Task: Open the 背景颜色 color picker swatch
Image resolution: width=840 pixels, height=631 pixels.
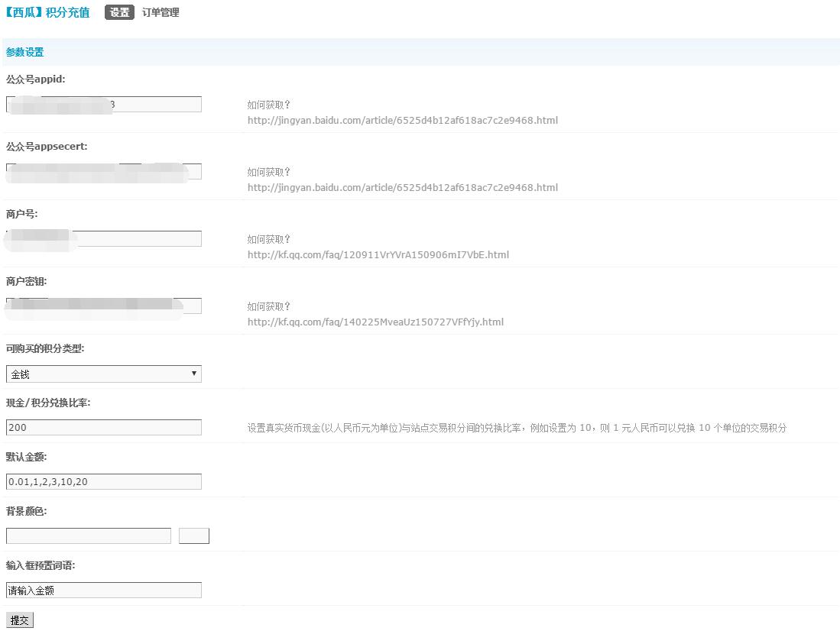Action: point(194,536)
